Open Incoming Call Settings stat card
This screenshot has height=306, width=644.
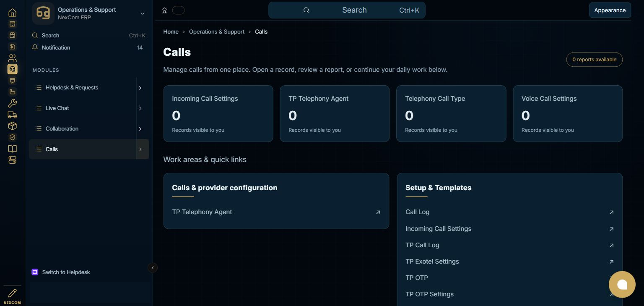coord(218,114)
